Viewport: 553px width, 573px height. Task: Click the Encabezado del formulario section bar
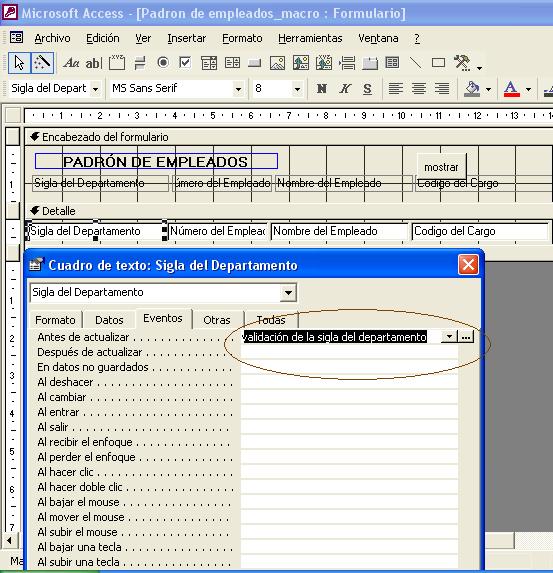[289, 137]
